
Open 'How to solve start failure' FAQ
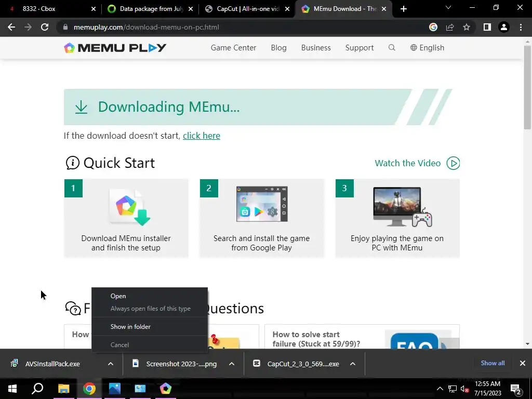(316, 339)
